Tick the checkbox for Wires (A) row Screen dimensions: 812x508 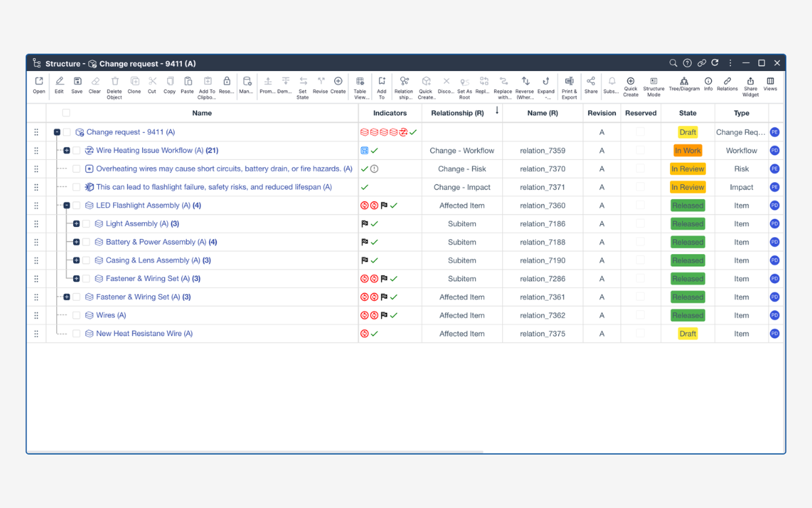point(76,315)
